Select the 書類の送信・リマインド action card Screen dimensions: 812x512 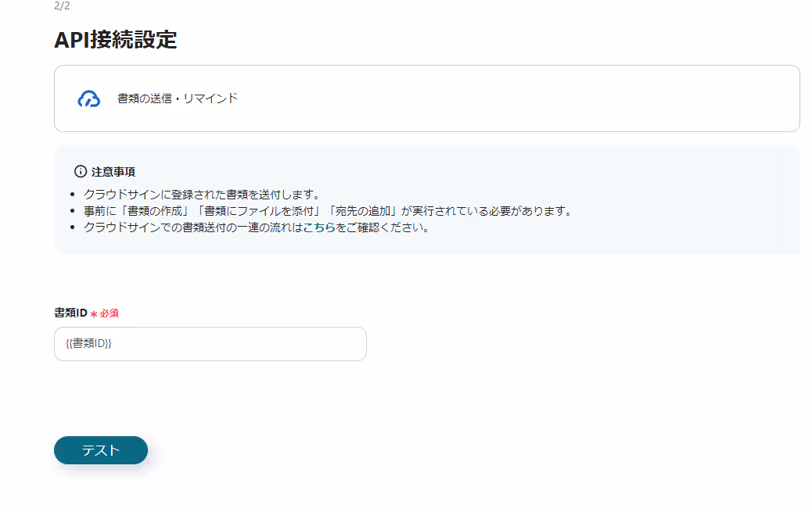pyautogui.click(x=426, y=98)
